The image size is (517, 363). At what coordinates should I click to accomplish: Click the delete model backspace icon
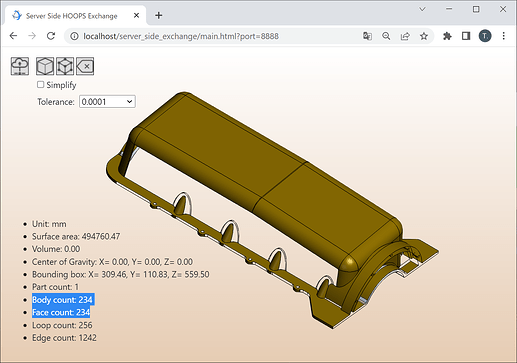click(x=85, y=66)
